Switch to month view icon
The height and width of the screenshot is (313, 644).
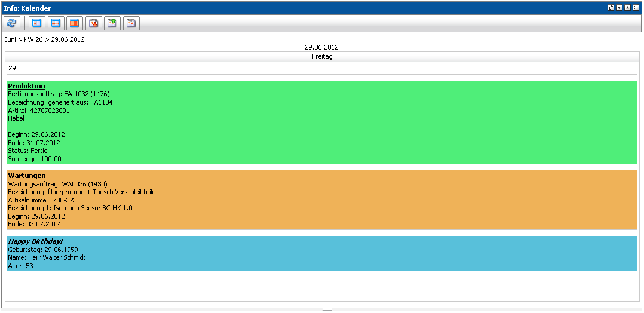[75, 23]
